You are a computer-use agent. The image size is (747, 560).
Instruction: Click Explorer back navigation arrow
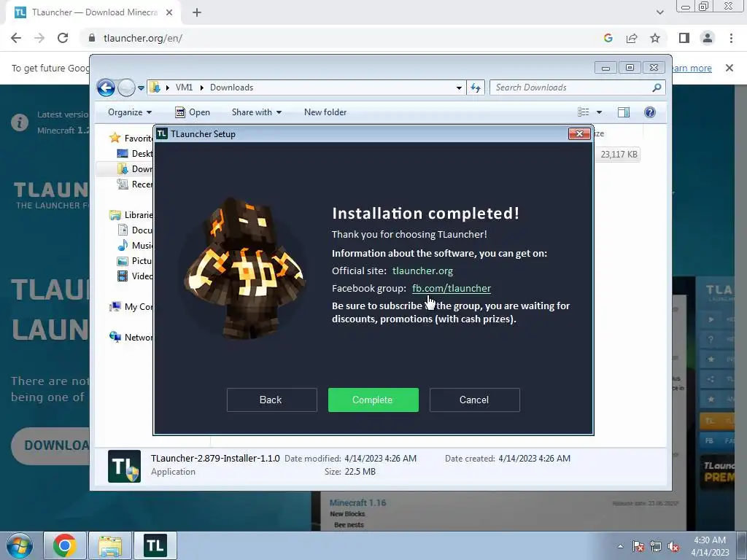pyautogui.click(x=106, y=87)
